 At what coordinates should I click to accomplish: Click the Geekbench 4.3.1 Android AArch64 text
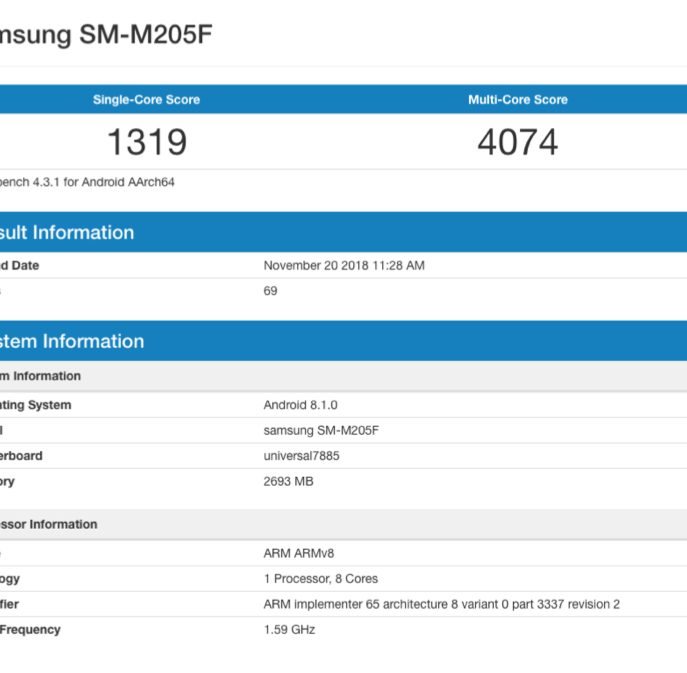point(88,182)
